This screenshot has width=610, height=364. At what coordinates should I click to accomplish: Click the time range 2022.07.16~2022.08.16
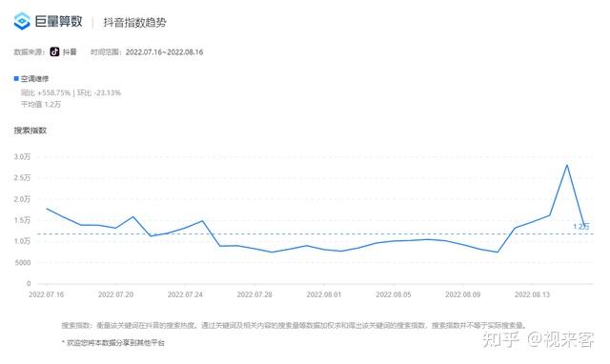tap(164, 52)
